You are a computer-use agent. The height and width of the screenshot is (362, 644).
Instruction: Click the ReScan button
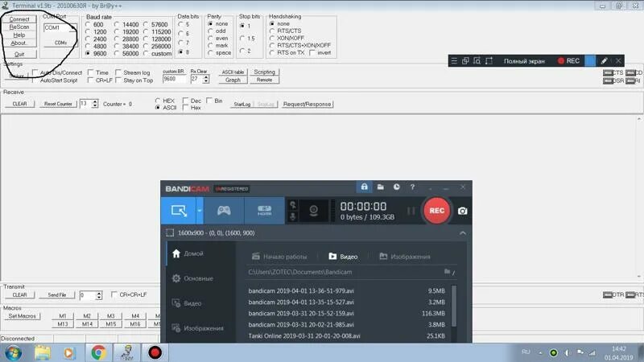pos(19,27)
